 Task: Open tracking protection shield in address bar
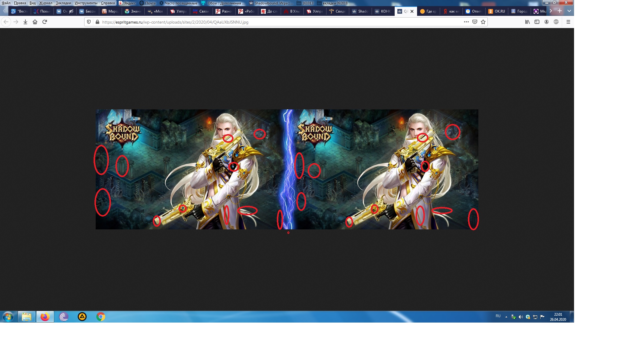click(x=89, y=22)
